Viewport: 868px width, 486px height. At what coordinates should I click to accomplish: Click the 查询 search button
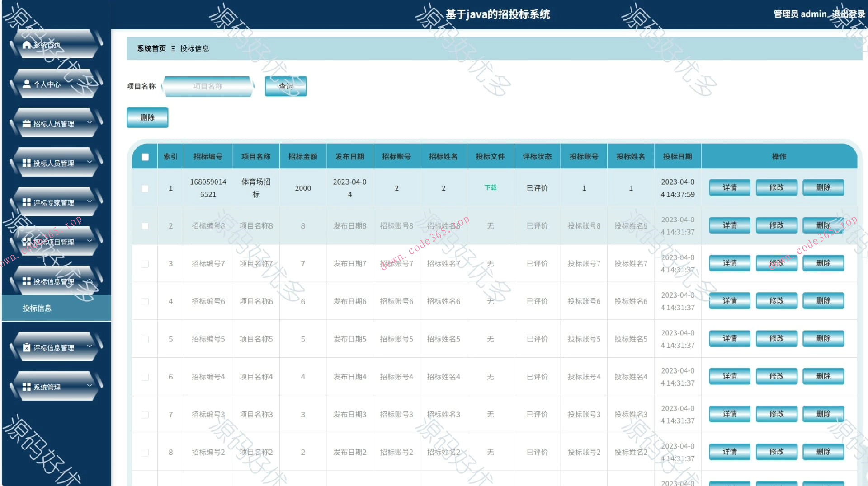point(285,86)
